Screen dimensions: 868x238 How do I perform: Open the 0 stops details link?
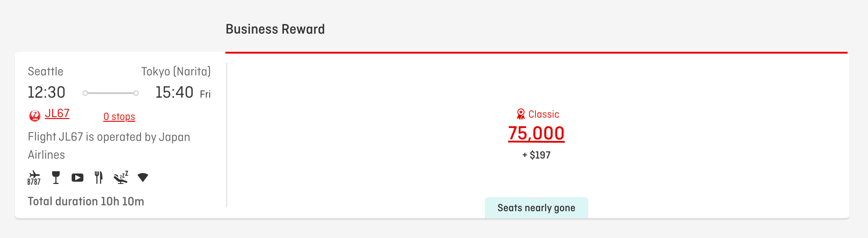(x=119, y=117)
